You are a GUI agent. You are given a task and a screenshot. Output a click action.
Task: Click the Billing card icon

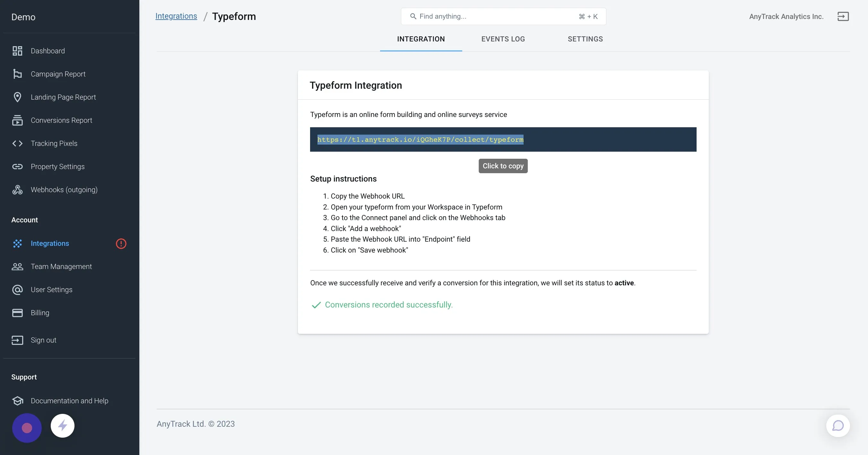click(x=17, y=313)
